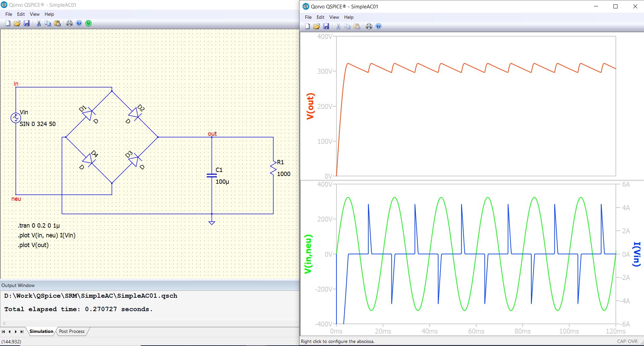Click the V(in,neu) trace label
Image resolution: width=644 pixels, height=346 pixels.
point(308,254)
